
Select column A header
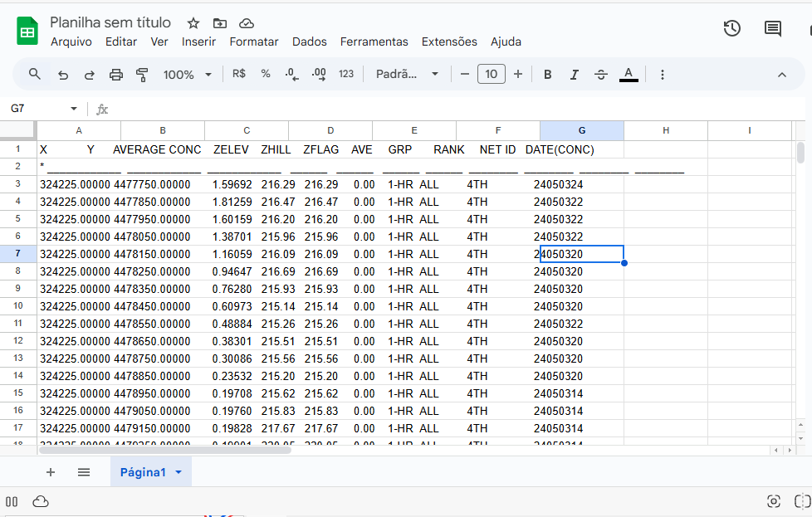(x=79, y=131)
